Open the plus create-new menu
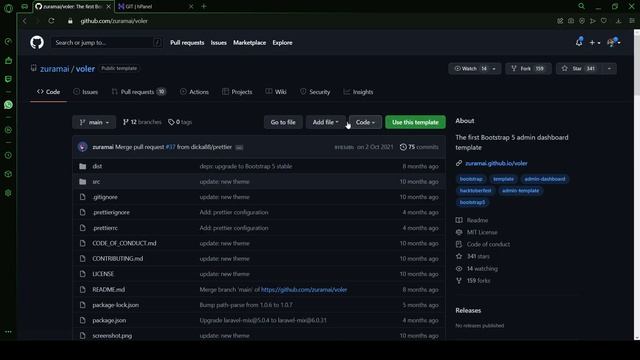The image size is (640, 360). [594, 42]
